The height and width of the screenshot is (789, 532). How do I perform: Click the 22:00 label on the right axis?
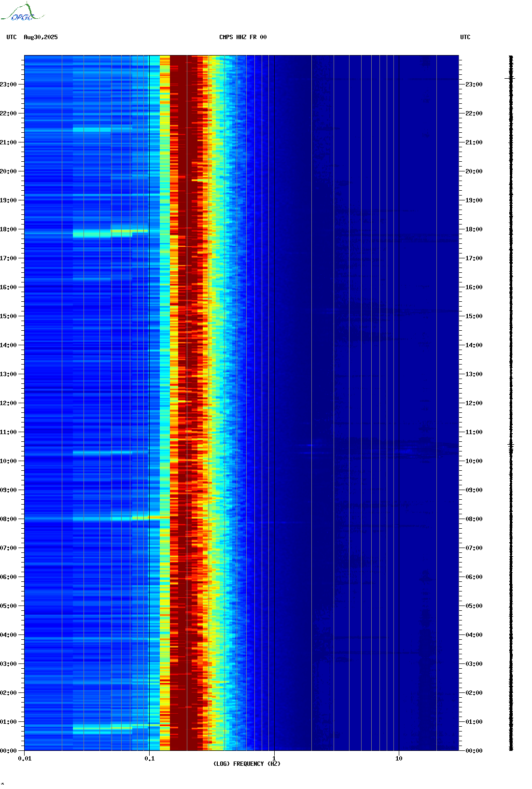(474, 113)
